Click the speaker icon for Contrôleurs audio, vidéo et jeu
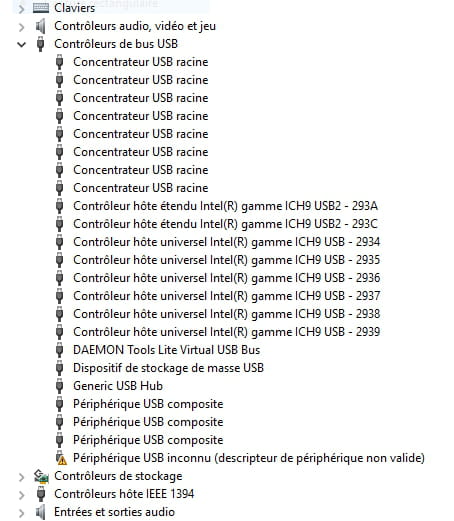Image resolution: width=454 pixels, height=521 pixels. (x=41, y=26)
